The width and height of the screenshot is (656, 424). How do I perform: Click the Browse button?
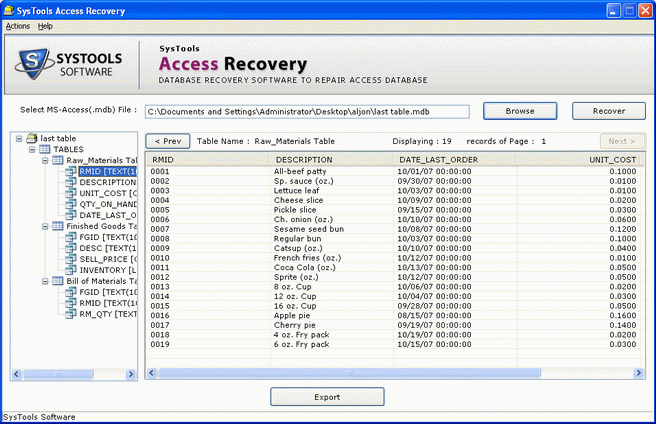[x=520, y=111]
